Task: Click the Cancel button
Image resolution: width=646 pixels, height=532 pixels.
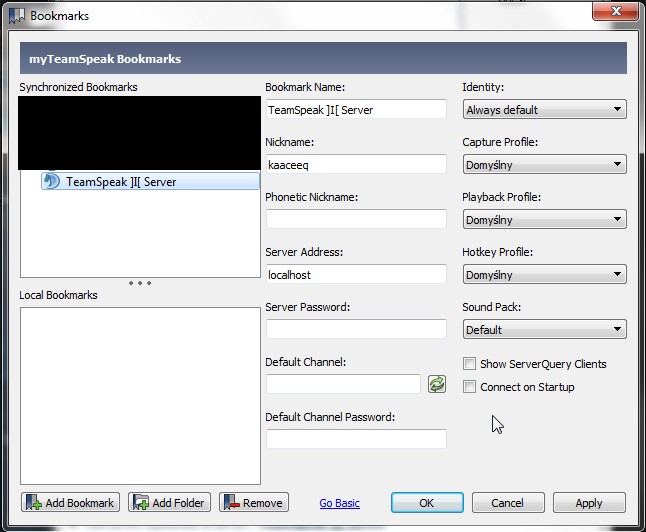Action: coord(508,503)
